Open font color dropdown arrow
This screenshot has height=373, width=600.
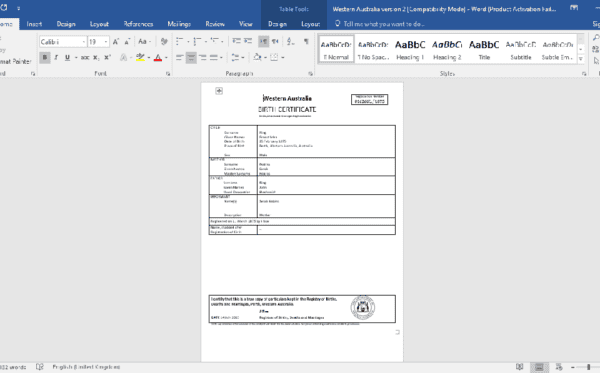pyautogui.click(x=166, y=57)
